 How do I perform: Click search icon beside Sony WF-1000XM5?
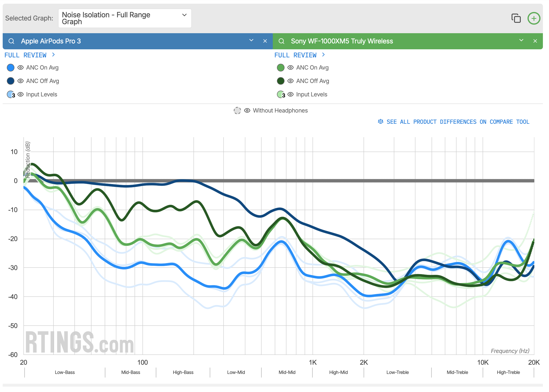pyautogui.click(x=281, y=41)
